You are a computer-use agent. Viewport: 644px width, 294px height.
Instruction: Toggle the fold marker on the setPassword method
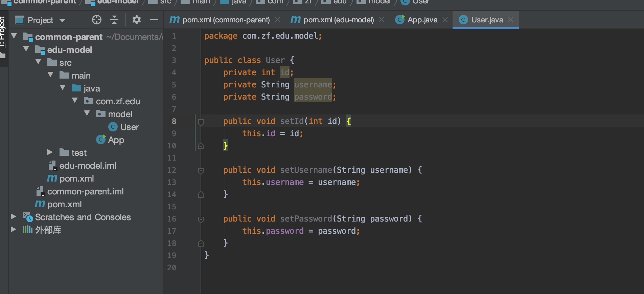point(201,219)
